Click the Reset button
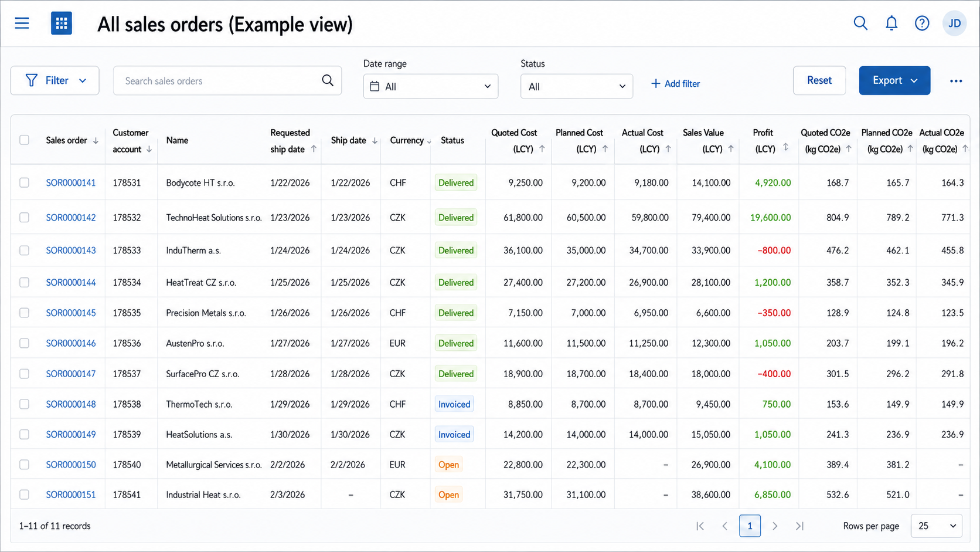980x552 pixels. pyautogui.click(x=819, y=80)
